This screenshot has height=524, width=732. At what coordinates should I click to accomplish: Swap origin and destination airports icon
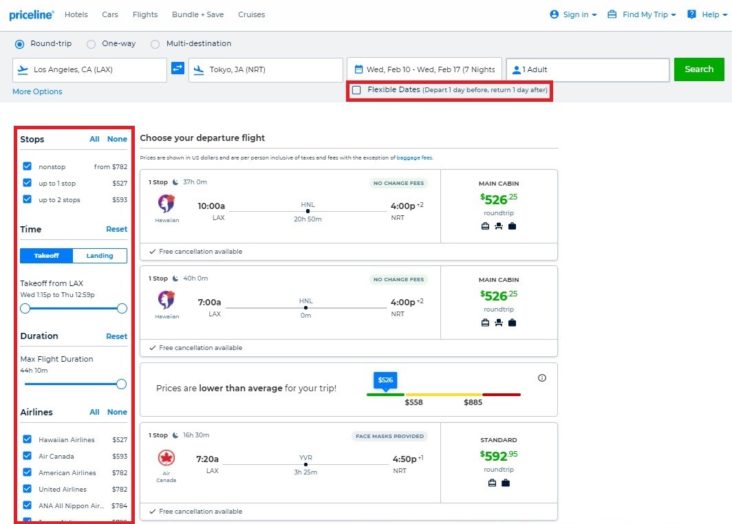[177, 68]
